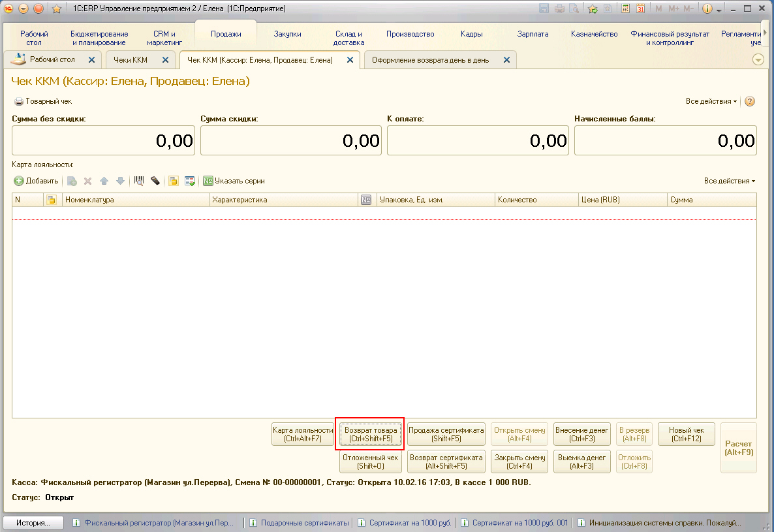Open Склад и доставка section

point(348,38)
